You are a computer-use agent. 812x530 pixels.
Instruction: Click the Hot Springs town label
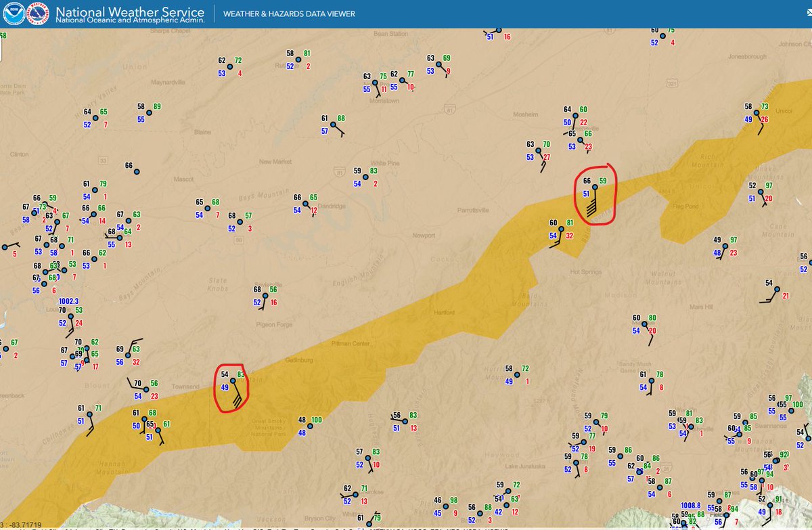point(586,272)
